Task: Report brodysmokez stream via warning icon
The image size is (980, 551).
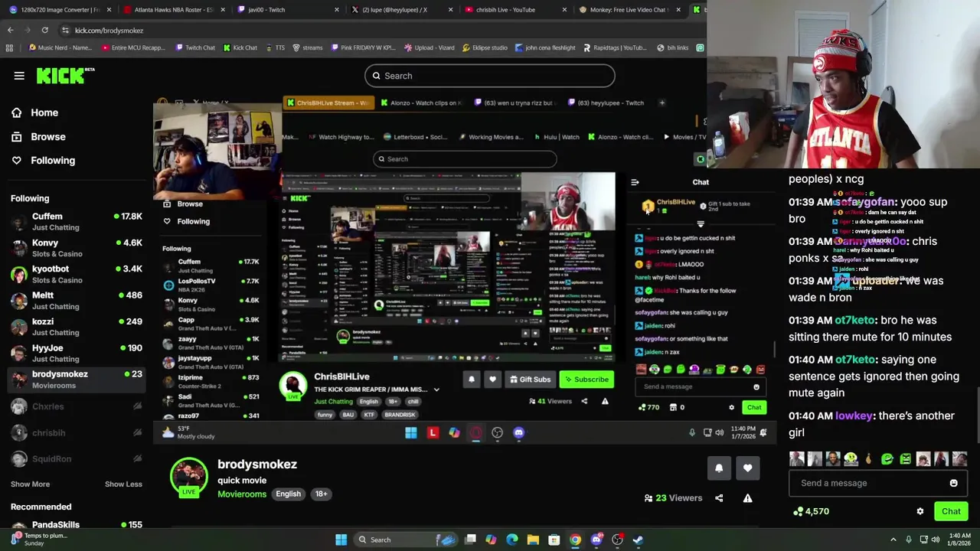Action: click(x=748, y=498)
